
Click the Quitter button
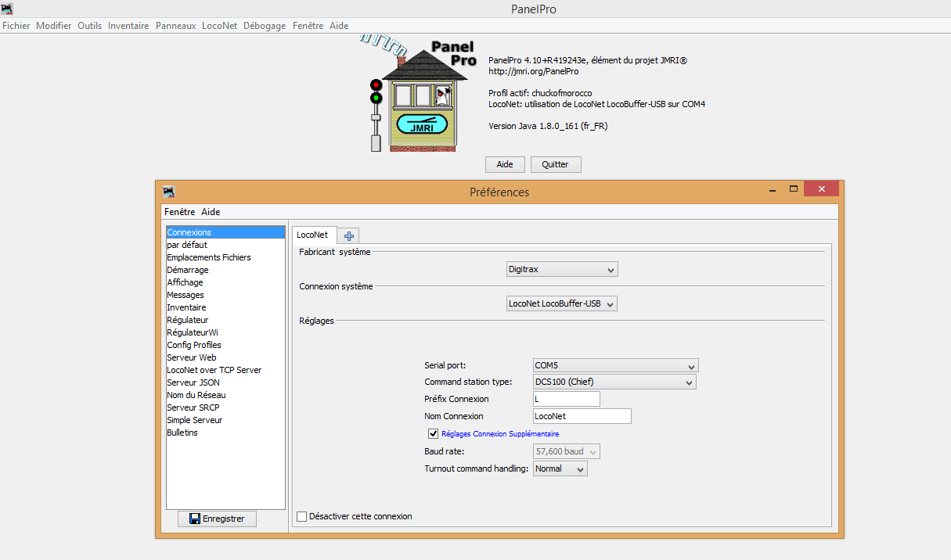[556, 164]
